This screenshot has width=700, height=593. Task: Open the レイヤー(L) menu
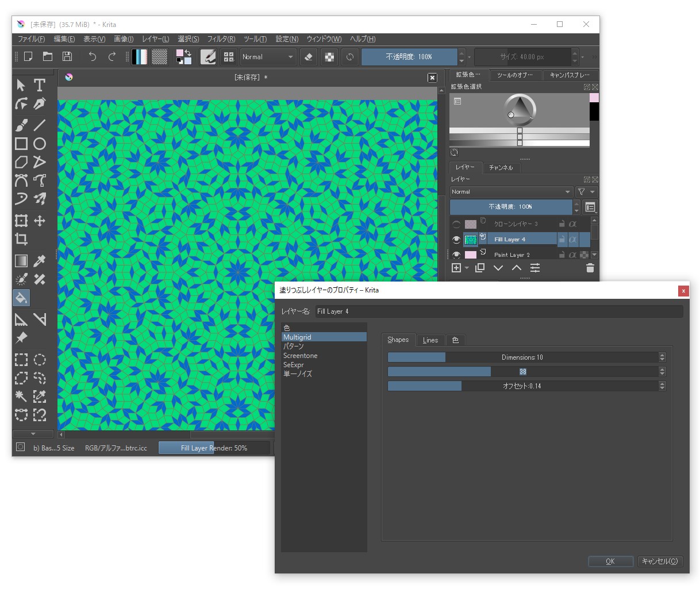(155, 39)
